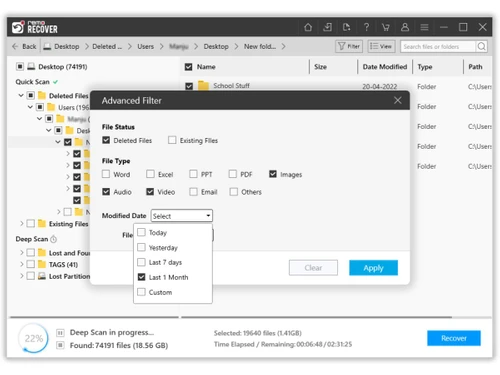Open the hamburger menu icon
The image size is (500, 375).
click(424, 27)
